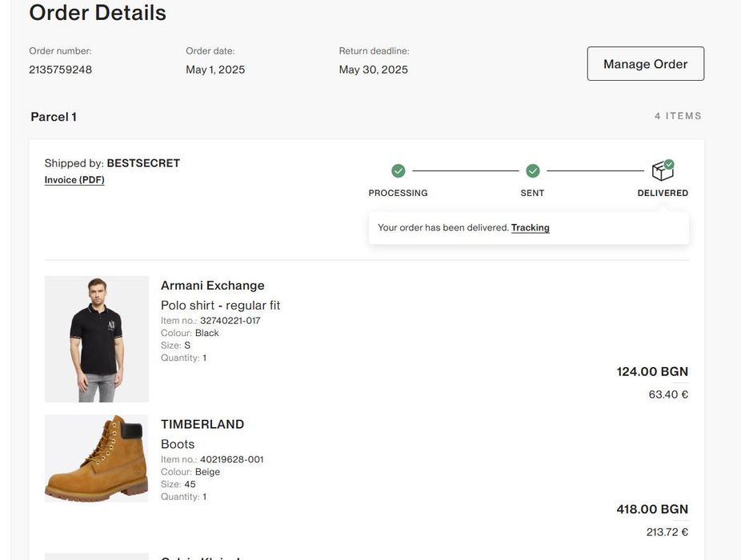Click the 124.00 BGN price
Viewport: 741px width, 560px height.
point(652,371)
